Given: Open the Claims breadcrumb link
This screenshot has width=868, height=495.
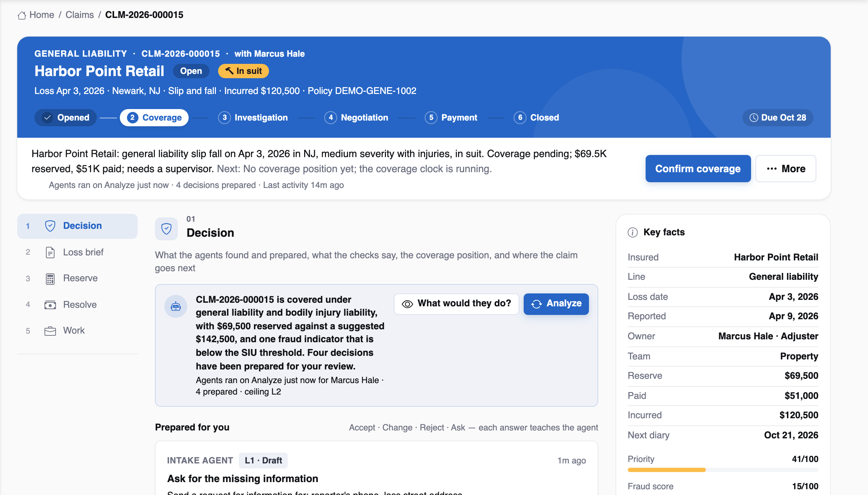Looking at the screenshot, I should [x=80, y=15].
